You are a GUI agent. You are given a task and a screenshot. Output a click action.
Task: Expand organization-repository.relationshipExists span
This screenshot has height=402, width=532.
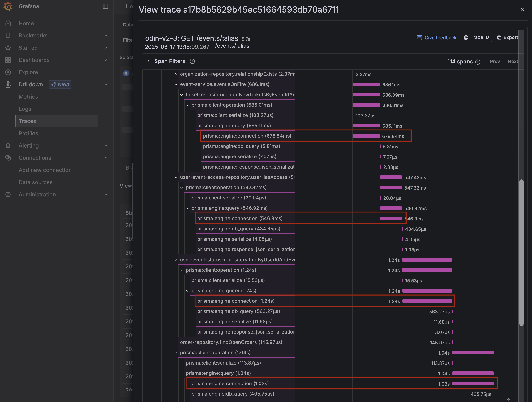(176, 74)
